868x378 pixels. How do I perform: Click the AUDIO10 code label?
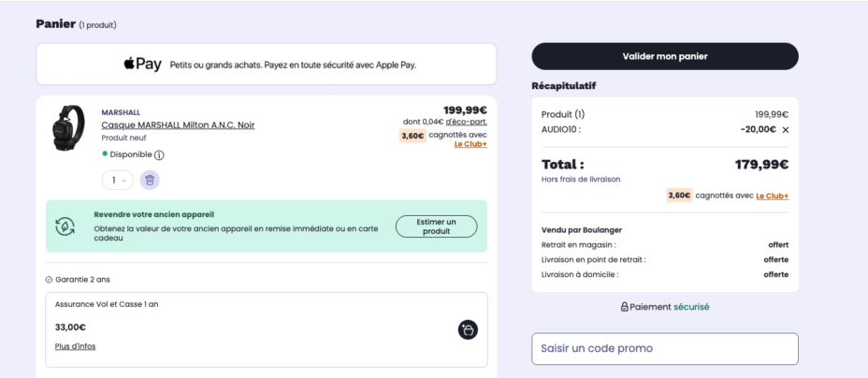561,129
